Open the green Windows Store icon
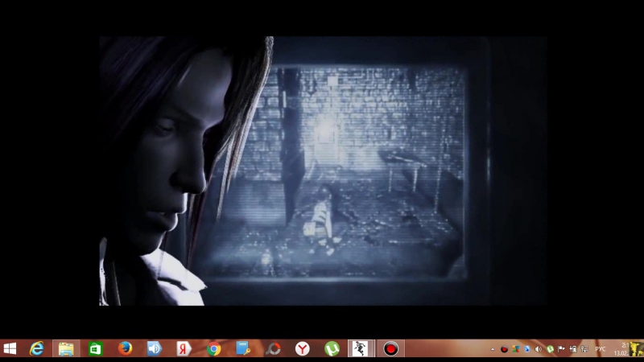Viewport: 644px width, 362px height. (x=95, y=349)
